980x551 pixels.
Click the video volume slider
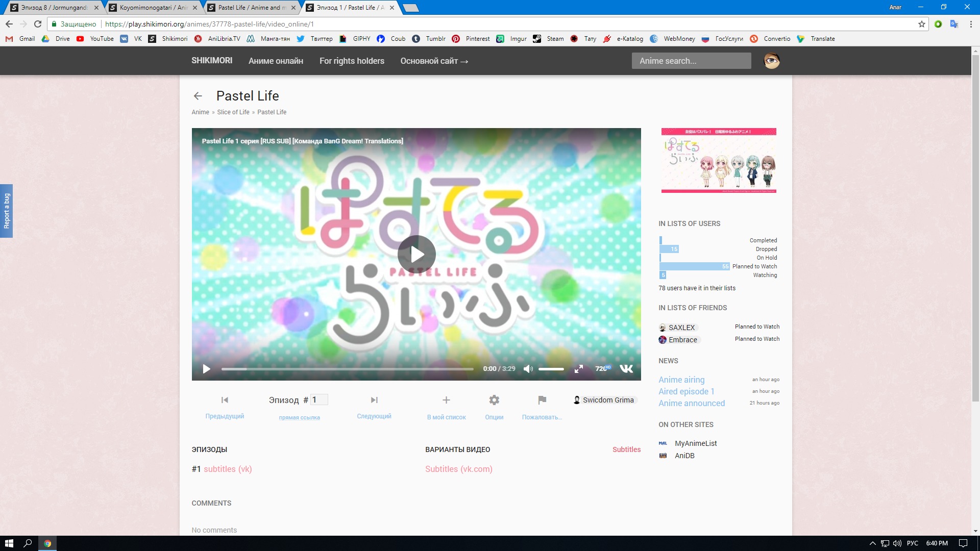[551, 369]
